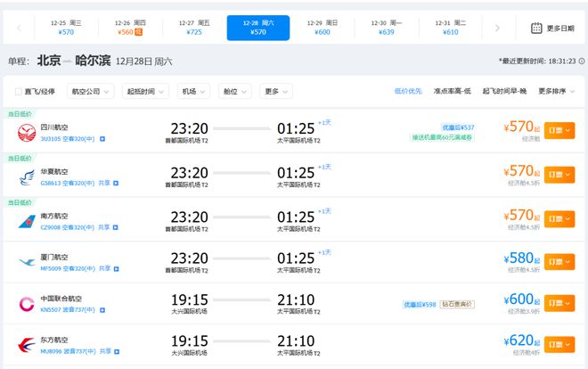Select the 12-26 周四 ¥560 date tab
The image size is (588, 369).
[130, 28]
